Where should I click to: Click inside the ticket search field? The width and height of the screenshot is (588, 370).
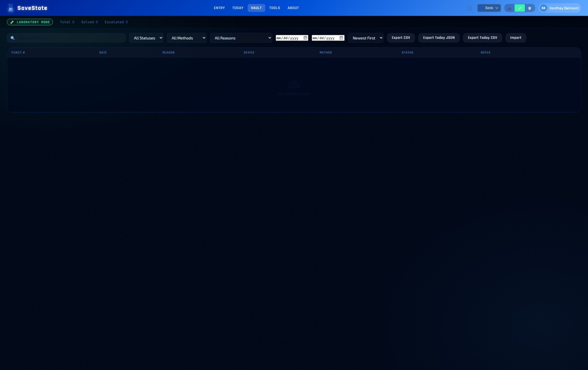point(66,38)
